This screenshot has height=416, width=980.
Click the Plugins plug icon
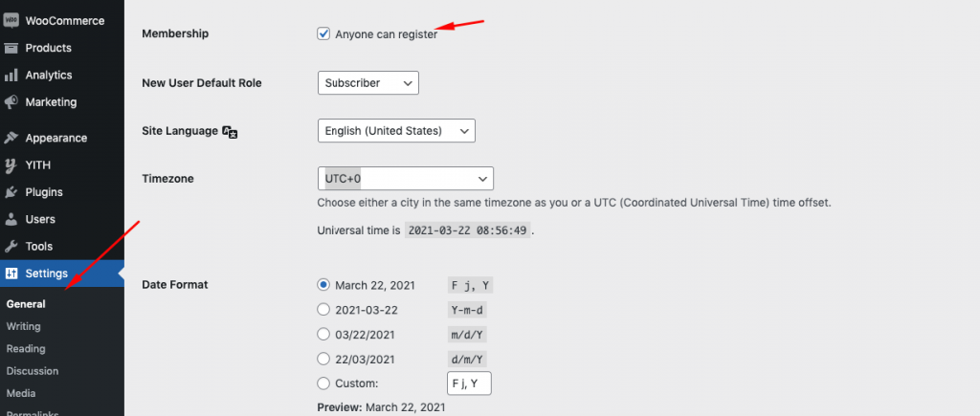pyautogui.click(x=11, y=191)
